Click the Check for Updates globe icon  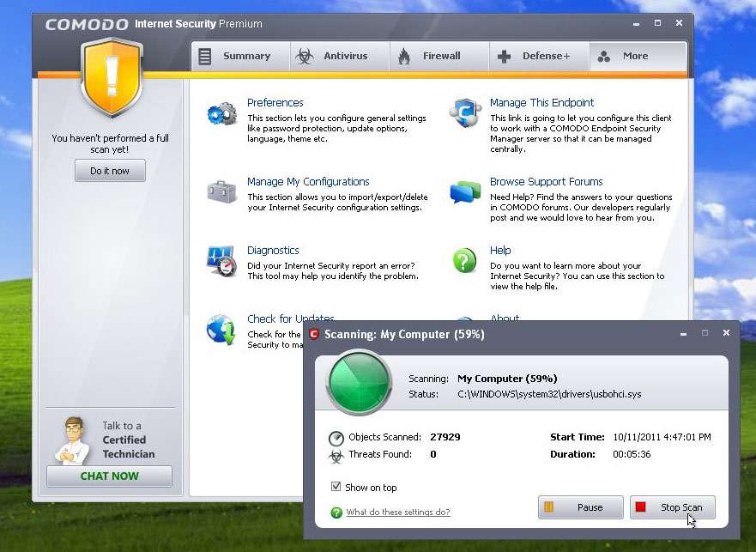[221, 329]
